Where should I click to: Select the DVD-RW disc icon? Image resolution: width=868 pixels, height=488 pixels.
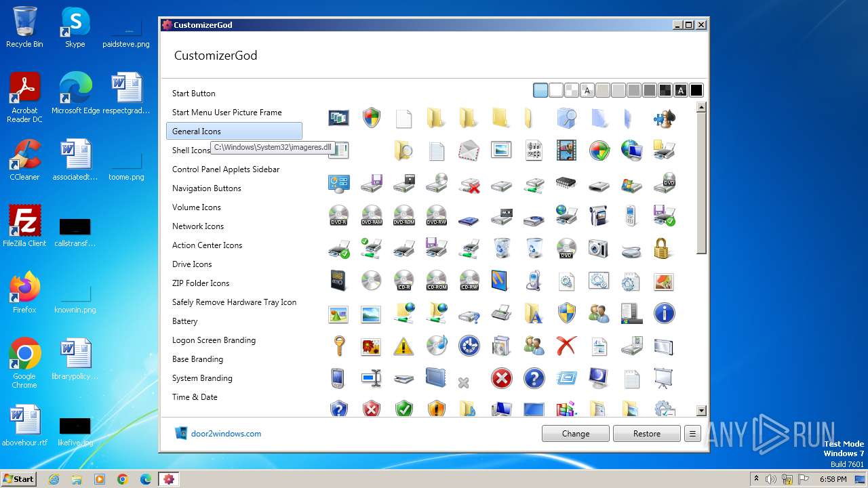point(436,216)
